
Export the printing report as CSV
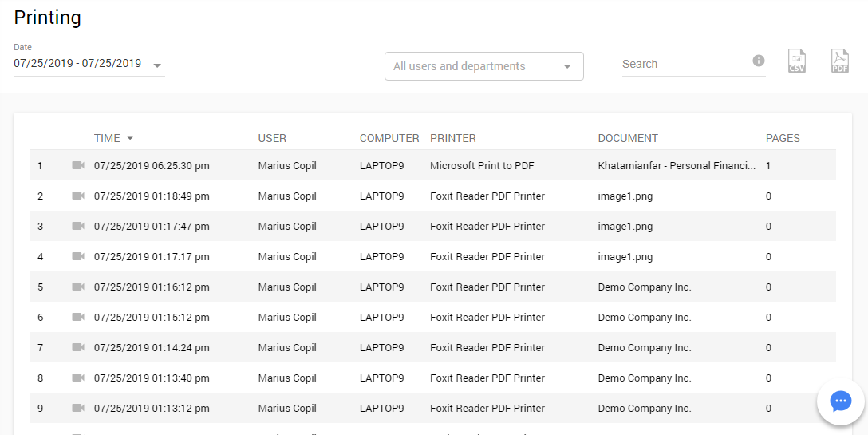click(x=796, y=61)
